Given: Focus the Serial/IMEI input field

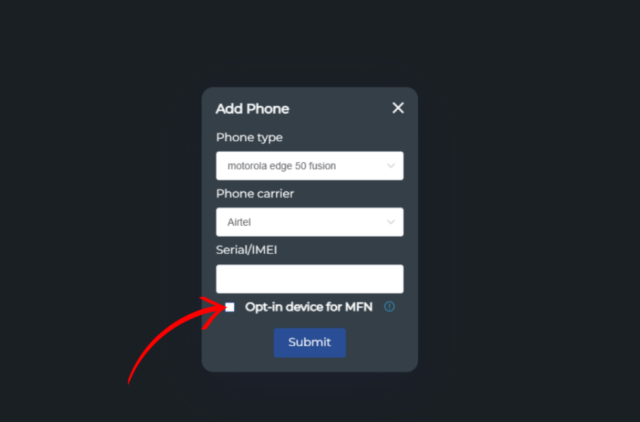Looking at the screenshot, I should [x=310, y=279].
